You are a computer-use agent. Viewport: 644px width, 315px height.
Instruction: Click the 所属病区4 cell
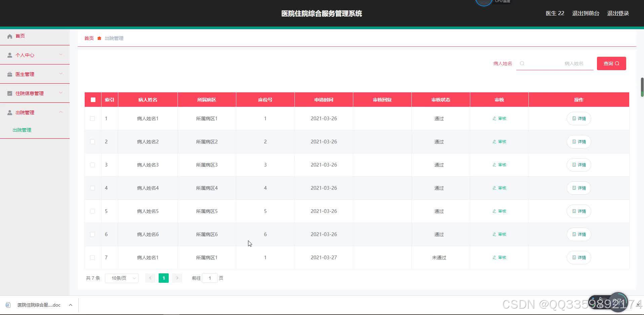pos(207,188)
